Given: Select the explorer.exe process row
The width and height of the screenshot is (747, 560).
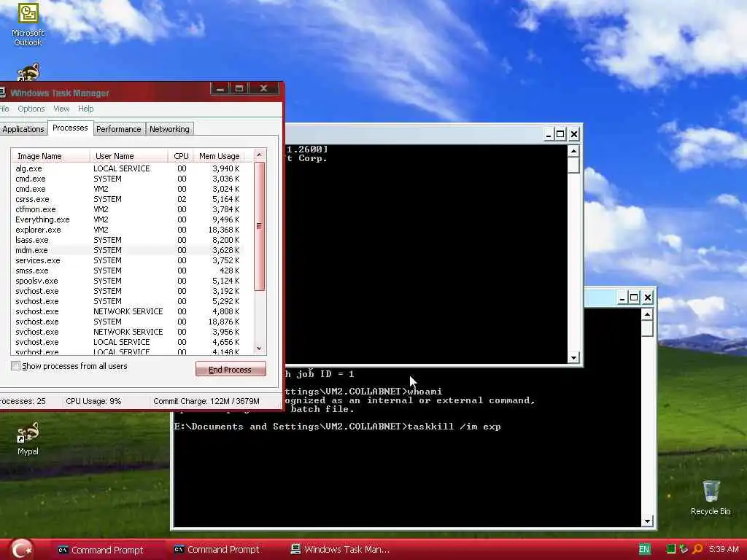Looking at the screenshot, I should [x=128, y=230].
